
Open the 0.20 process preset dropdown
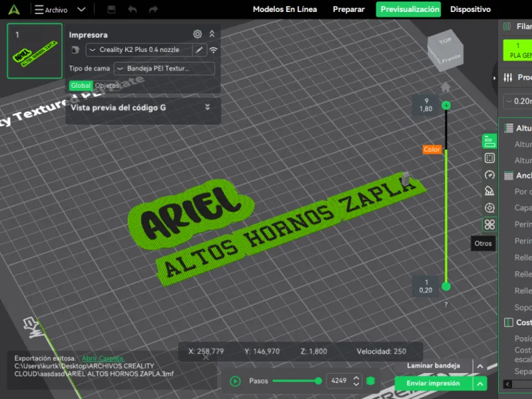[x=518, y=101]
